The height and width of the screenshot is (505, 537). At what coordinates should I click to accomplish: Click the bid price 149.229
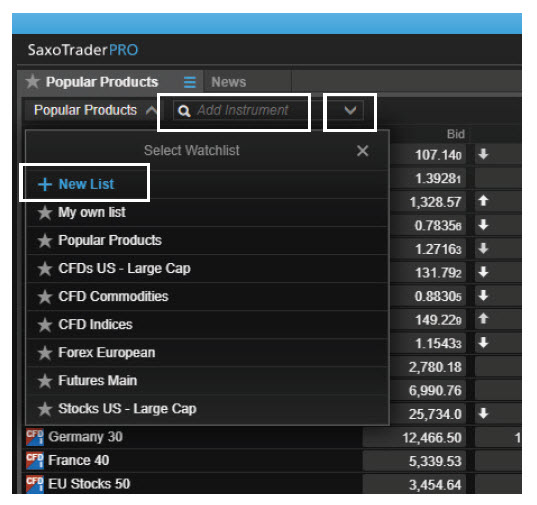(x=438, y=320)
